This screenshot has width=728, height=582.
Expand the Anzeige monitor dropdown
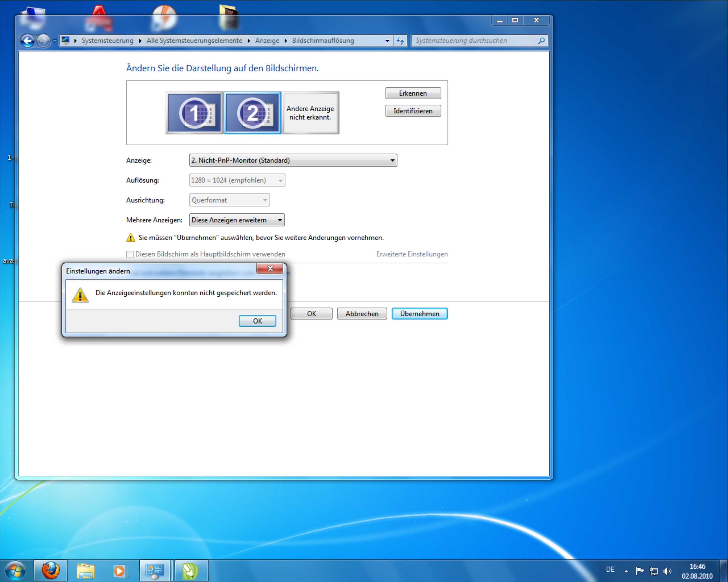tap(392, 160)
